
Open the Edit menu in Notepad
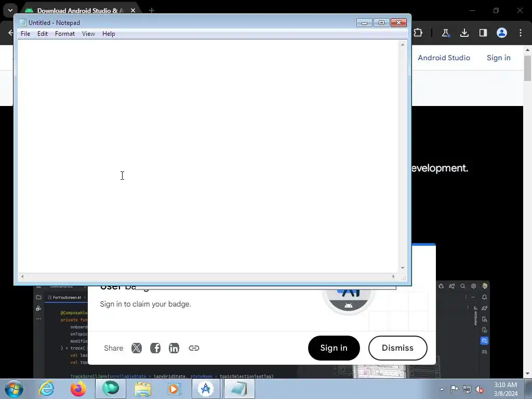point(43,34)
